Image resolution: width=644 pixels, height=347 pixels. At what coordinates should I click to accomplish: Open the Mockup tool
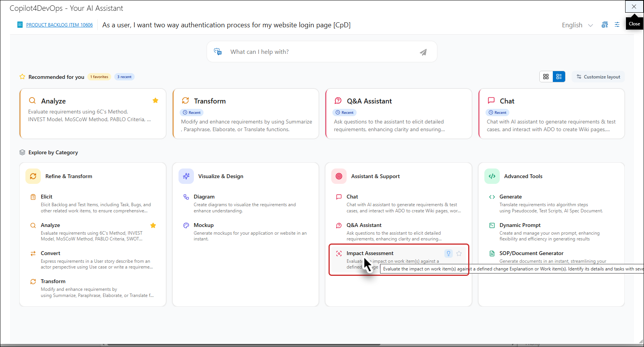(x=204, y=225)
